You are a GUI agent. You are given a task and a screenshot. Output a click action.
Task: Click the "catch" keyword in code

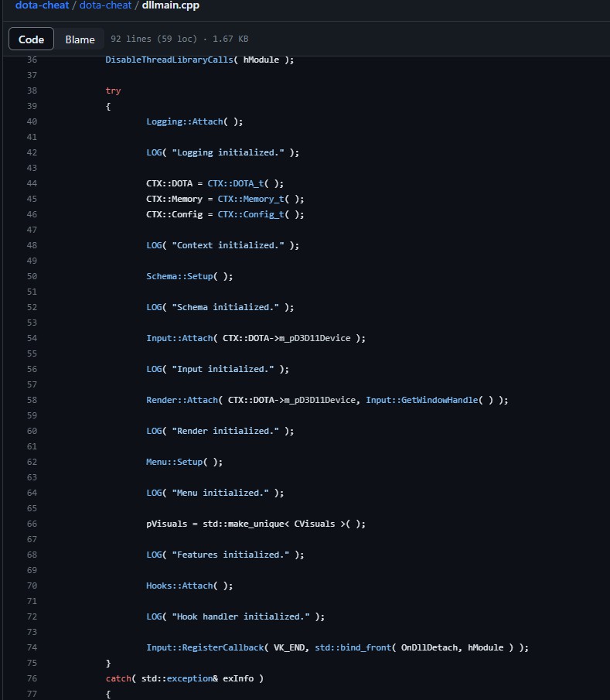[118, 678]
